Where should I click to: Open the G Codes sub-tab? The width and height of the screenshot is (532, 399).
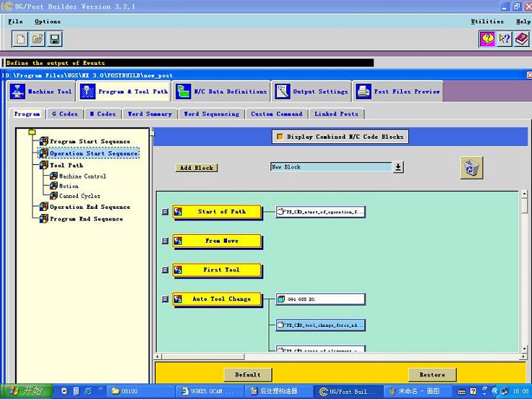click(65, 114)
